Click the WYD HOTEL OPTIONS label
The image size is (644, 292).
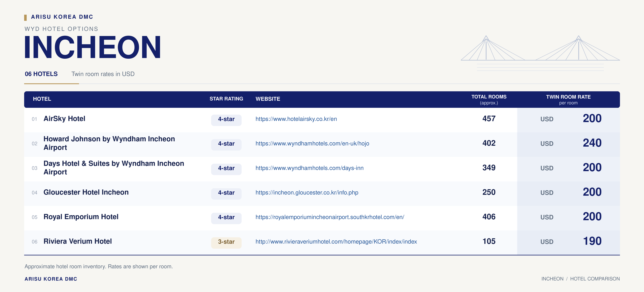click(x=61, y=29)
